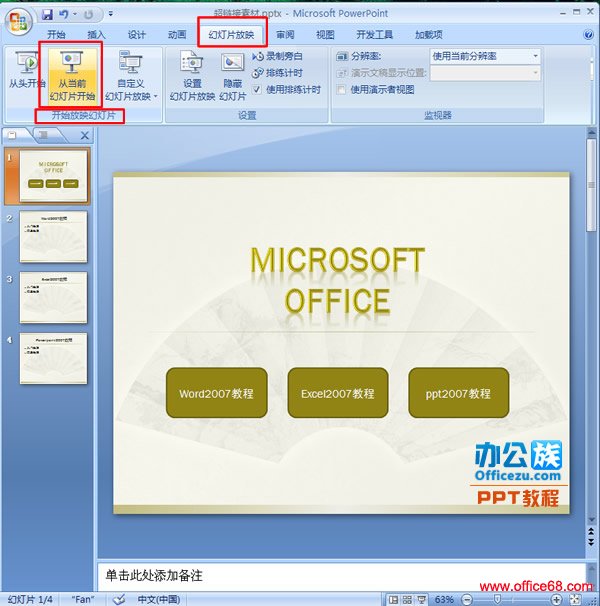The image size is (600, 606).
Task: Switch to Slides thumbnail pane tab
Action: tap(15, 134)
